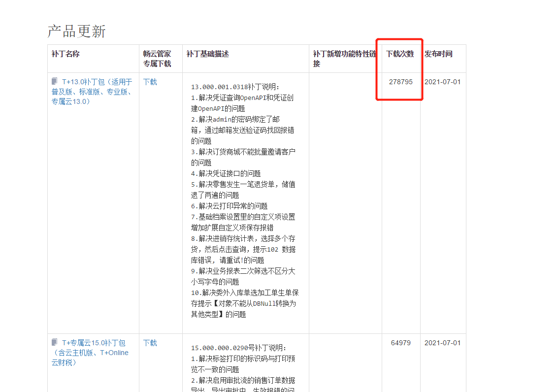Click the download count 64979
Image resolution: width=559 pixels, height=392 pixels.
coord(401,342)
